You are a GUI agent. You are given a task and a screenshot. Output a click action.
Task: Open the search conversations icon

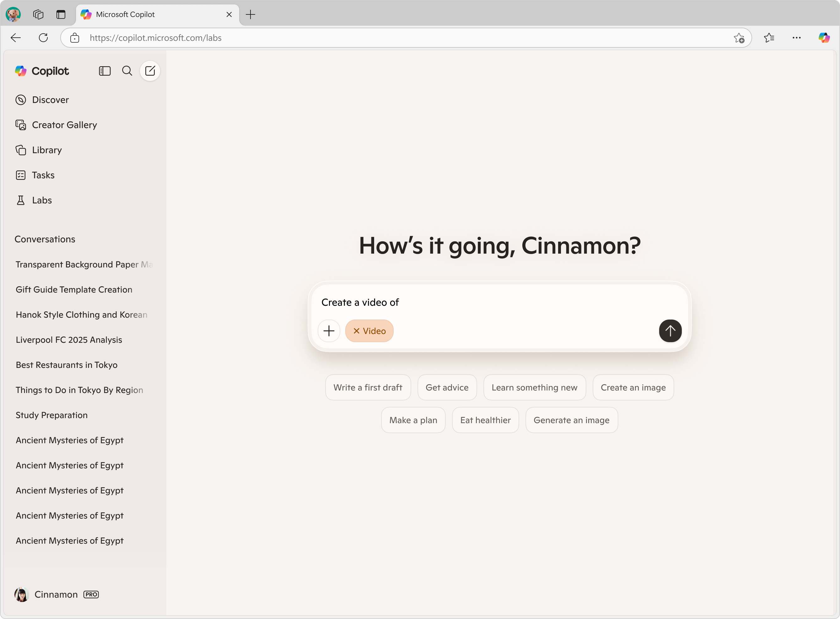pyautogui.click(x=127, y=71)
